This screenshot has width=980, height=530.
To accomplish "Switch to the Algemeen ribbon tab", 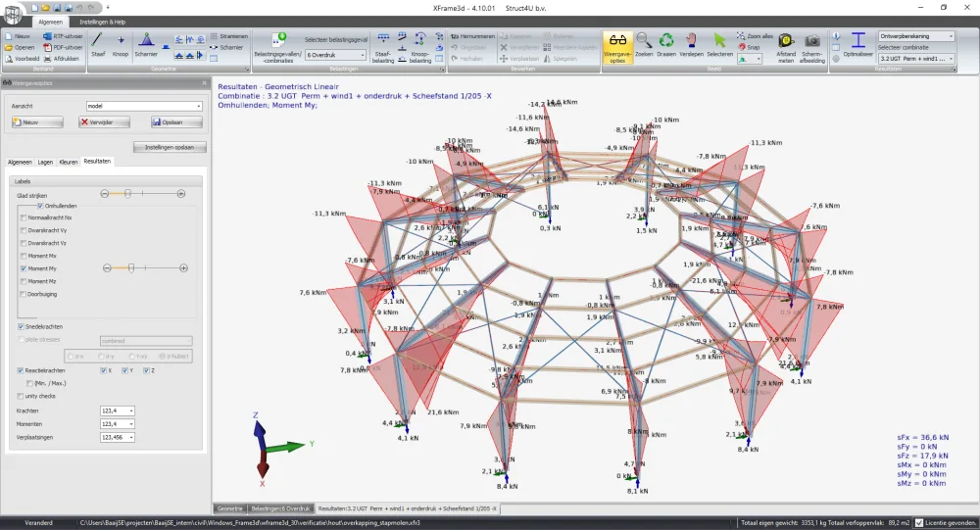I will click(x=51, y=22).
